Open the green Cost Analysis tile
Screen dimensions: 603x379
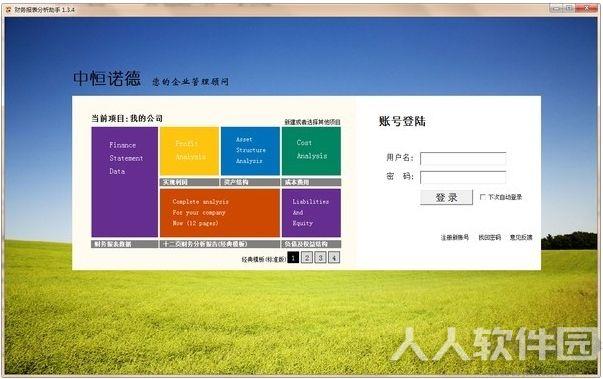point(311,151)
